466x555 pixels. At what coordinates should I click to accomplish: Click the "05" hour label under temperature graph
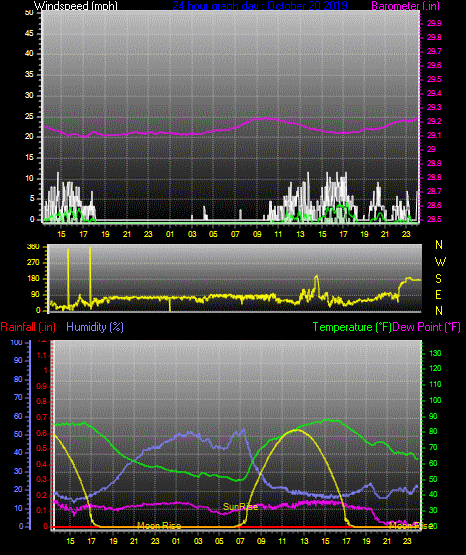tap(219, 541)
